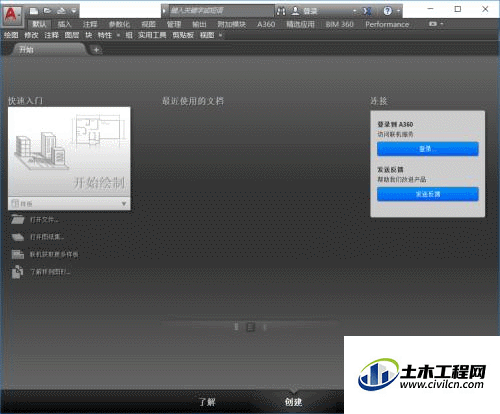The width and height of the screenshot is (500, 414).
Task: Select the middle list view icon for recent documents
Action: 251,327
